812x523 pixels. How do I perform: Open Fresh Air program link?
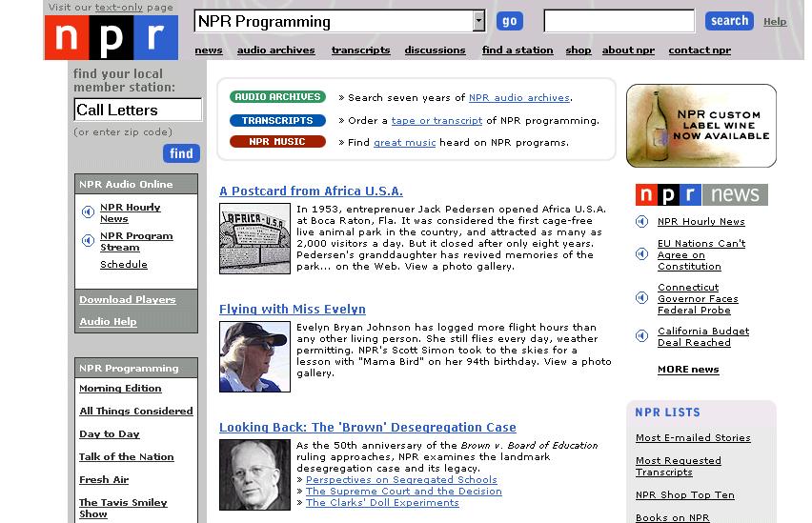pyautogui.click(x=104, y=479)
